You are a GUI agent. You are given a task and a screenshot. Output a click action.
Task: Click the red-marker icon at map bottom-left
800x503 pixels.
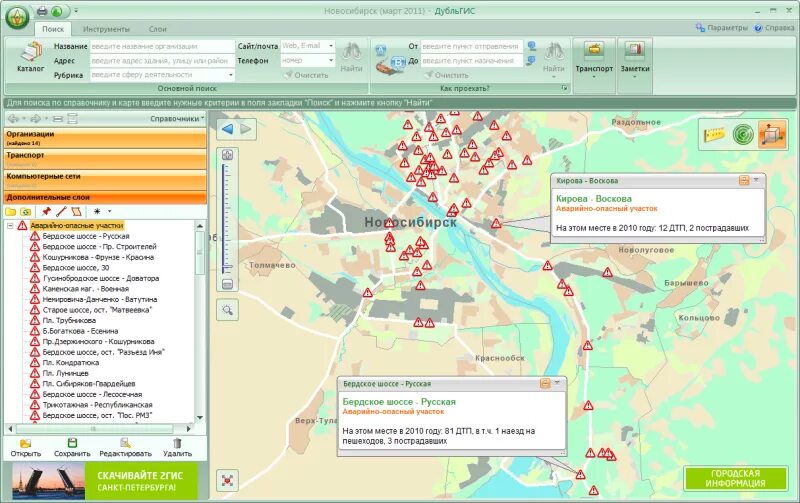pos(228,480)
